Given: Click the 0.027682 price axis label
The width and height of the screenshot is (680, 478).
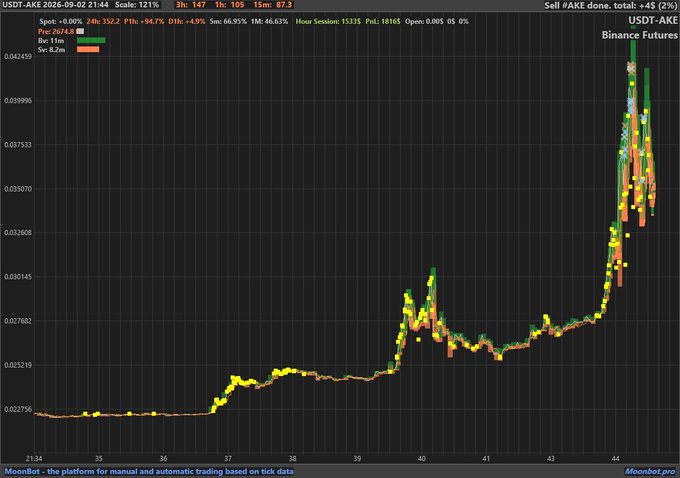Looking at the screenshot, I should [17, 321].
